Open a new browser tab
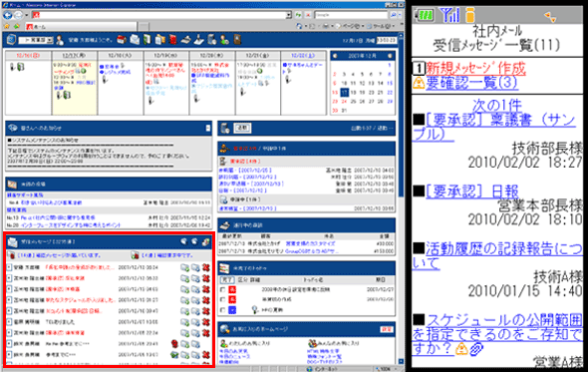This screenshot has width=588, height=372. (x=144, y=27)
